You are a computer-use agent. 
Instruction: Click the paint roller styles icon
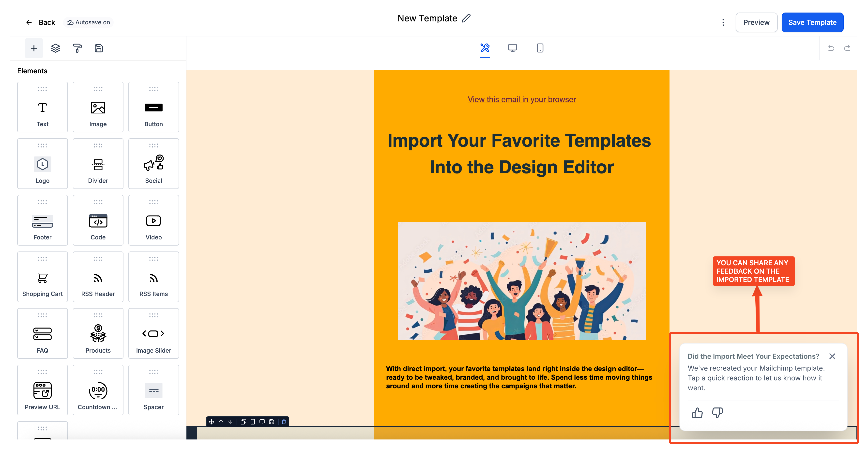[77, 48]
